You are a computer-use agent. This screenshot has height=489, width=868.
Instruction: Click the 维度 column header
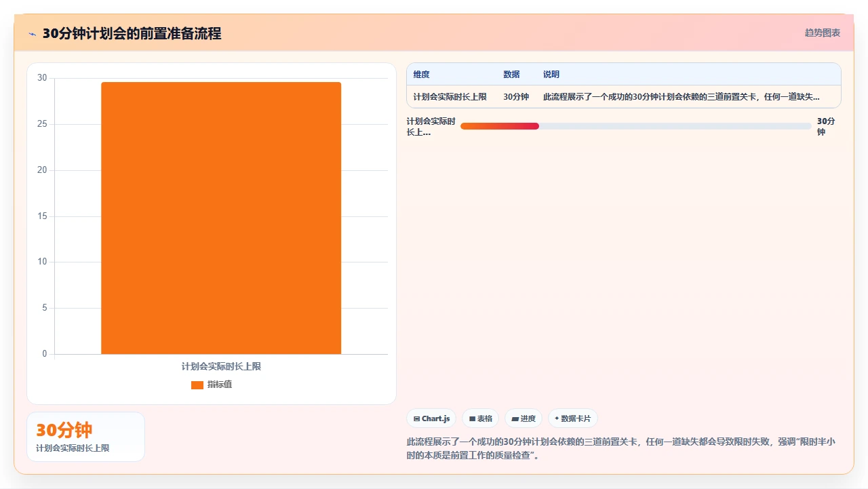tap(422, 75)
